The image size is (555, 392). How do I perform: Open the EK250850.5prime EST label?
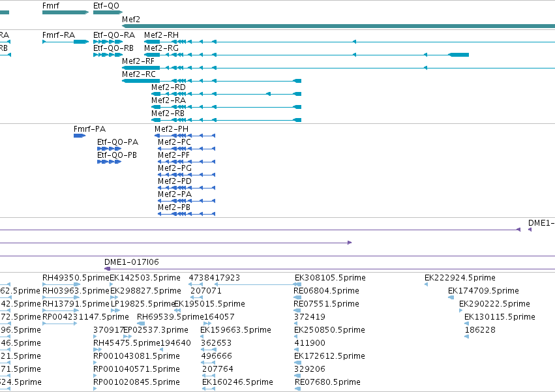[x=329, y=330]
